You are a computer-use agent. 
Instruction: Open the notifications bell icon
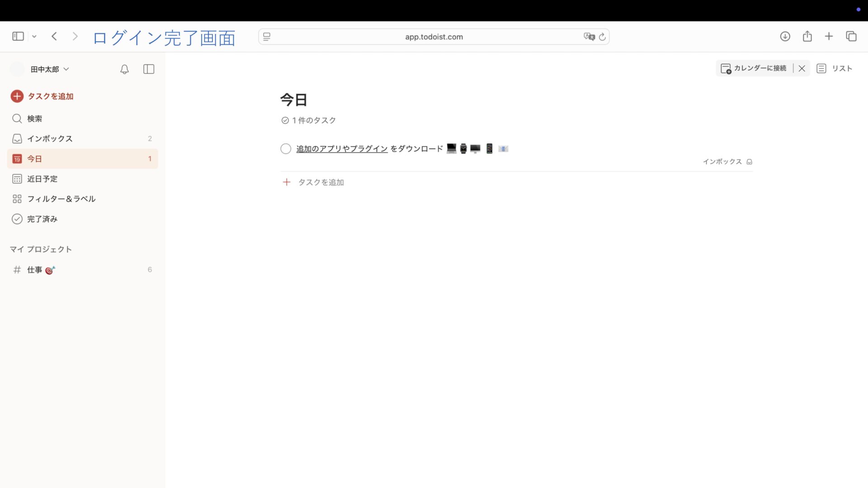point(124,69)
